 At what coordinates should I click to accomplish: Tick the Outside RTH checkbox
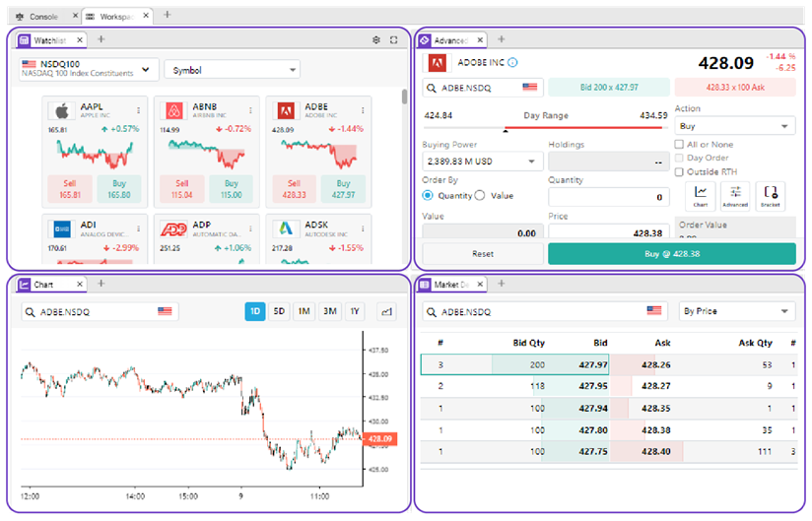point(679,171)
